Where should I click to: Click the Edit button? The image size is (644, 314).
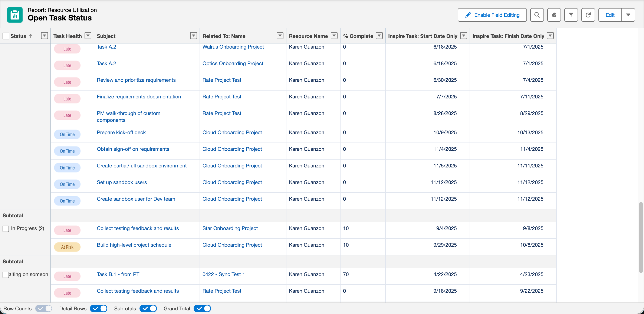pos(610,15)
